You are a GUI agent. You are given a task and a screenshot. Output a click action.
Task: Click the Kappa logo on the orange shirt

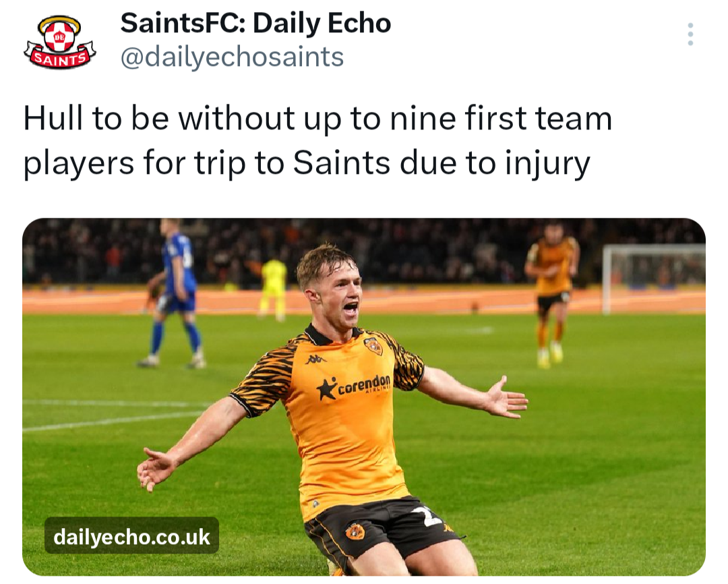click(x=315, y=359)
